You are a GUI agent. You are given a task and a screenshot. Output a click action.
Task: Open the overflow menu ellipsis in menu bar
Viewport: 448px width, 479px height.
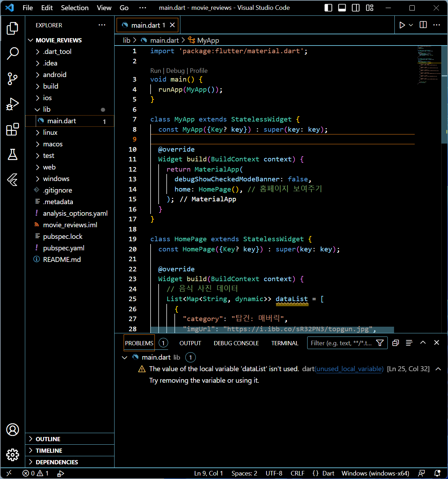pyautogui.click(x=143, y=8)
